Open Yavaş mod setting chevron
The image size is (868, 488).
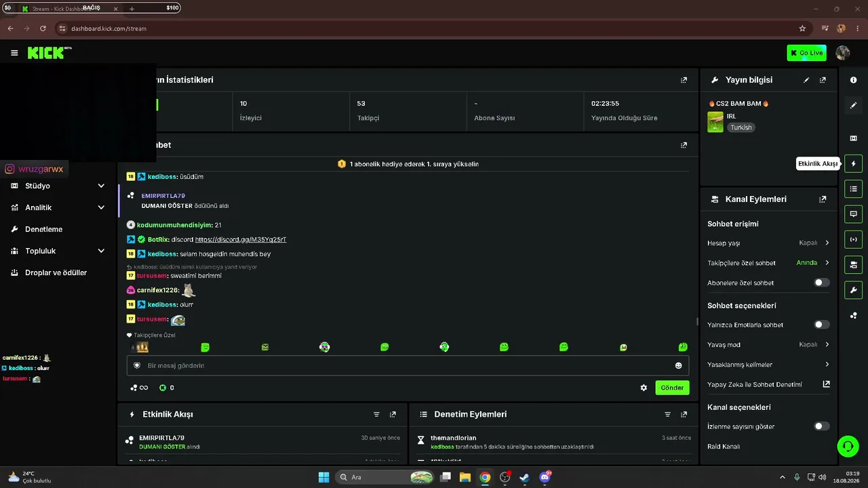pos(827,344)
